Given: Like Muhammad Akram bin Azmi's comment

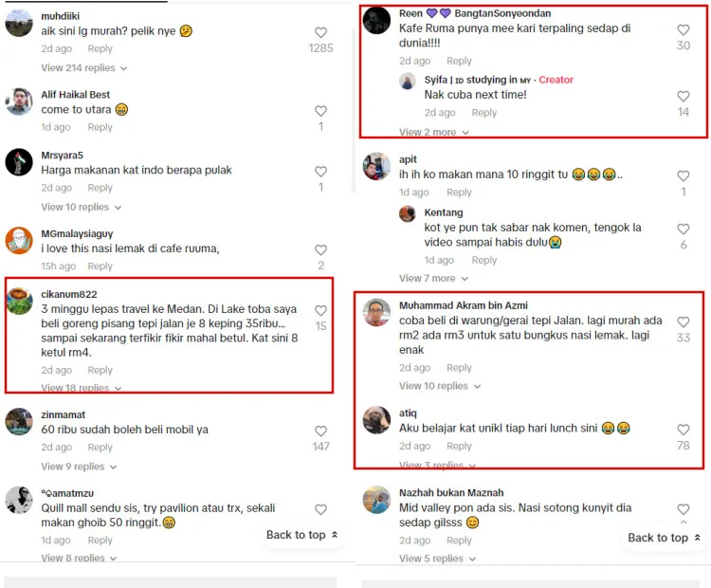Looking at the screenshot, I should 683,322.
